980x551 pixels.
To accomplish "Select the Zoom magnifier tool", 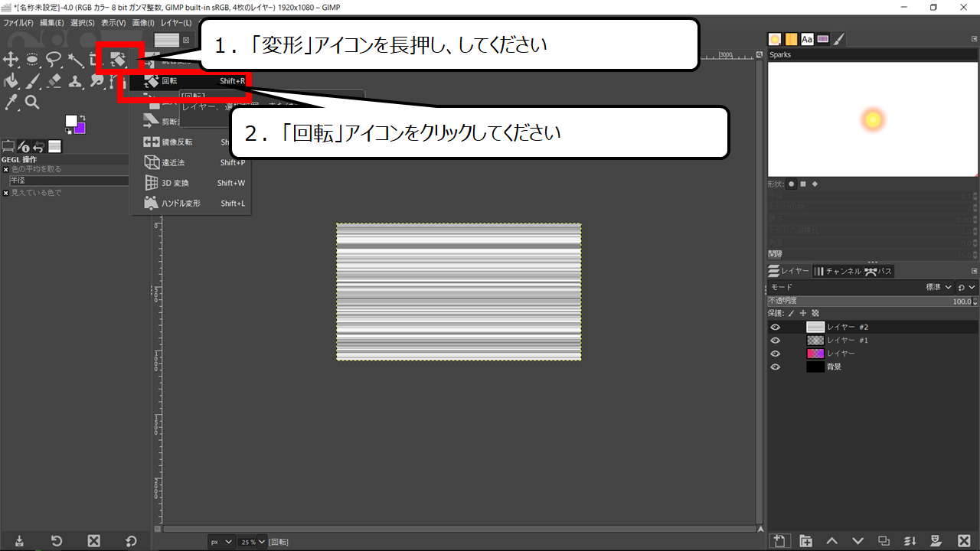I will (x=33, y=102).
